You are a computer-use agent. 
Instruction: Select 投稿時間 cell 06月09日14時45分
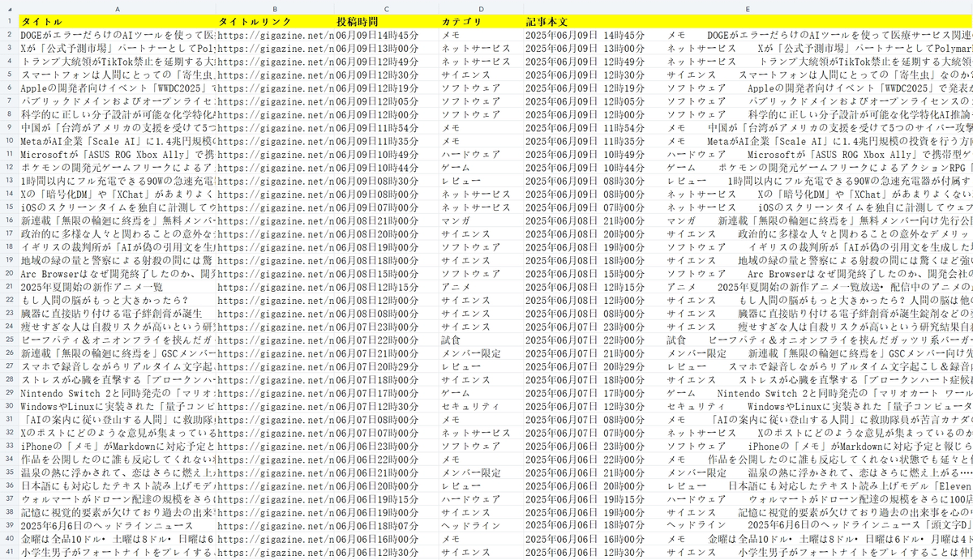[386, 35]
